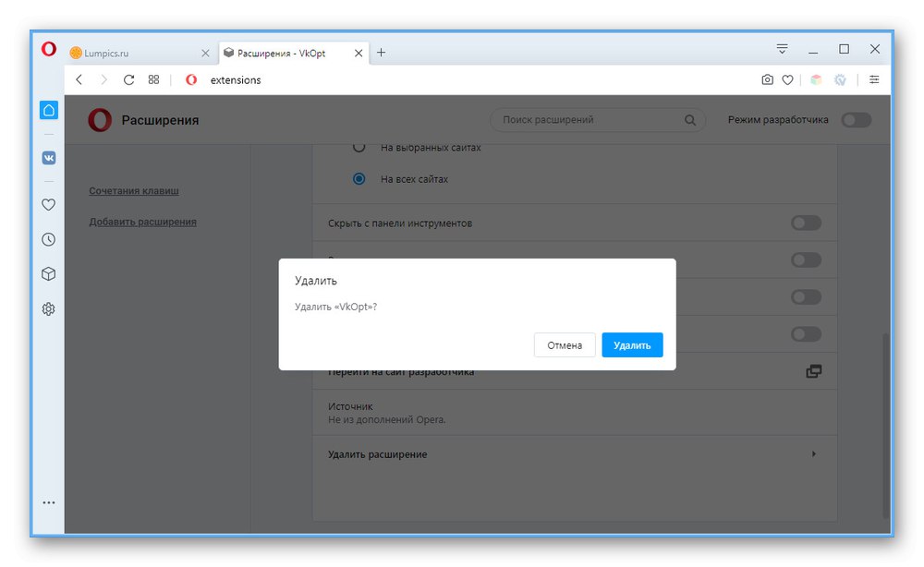The width and height of the screenshot is (924, 567).
Task: Click Не из дополнений Opera text
Action: point(386,420)
